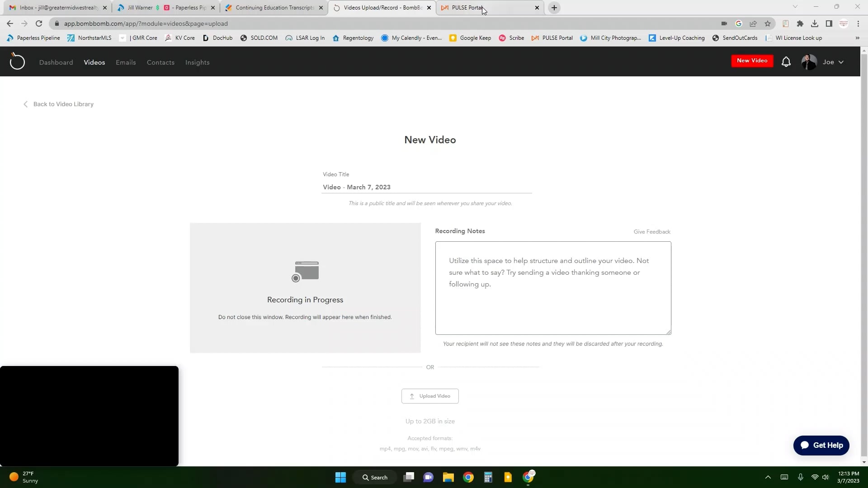
Task: Click the BombBomb logo
Action: pyautogui.click(x=17, y=61)
